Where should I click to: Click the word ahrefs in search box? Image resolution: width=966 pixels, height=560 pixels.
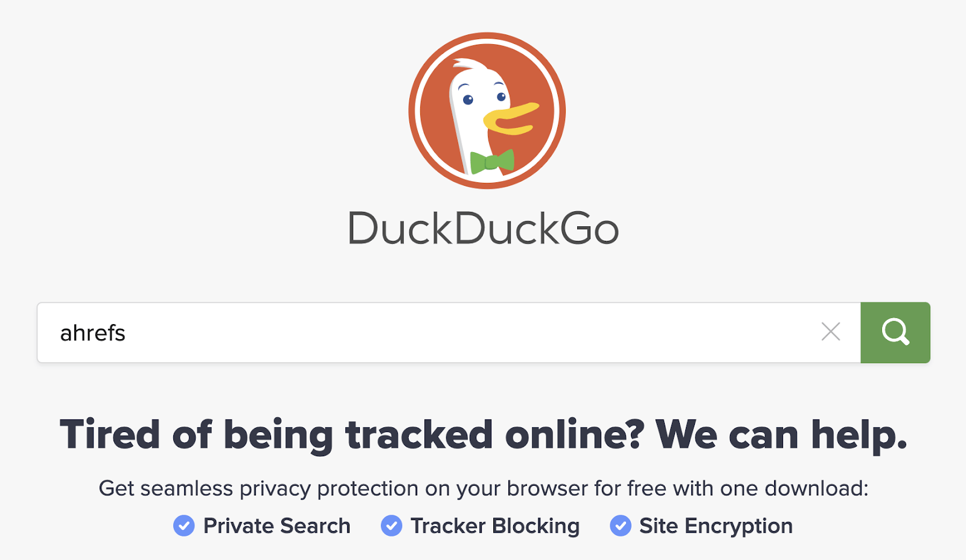tap(92, 332)
